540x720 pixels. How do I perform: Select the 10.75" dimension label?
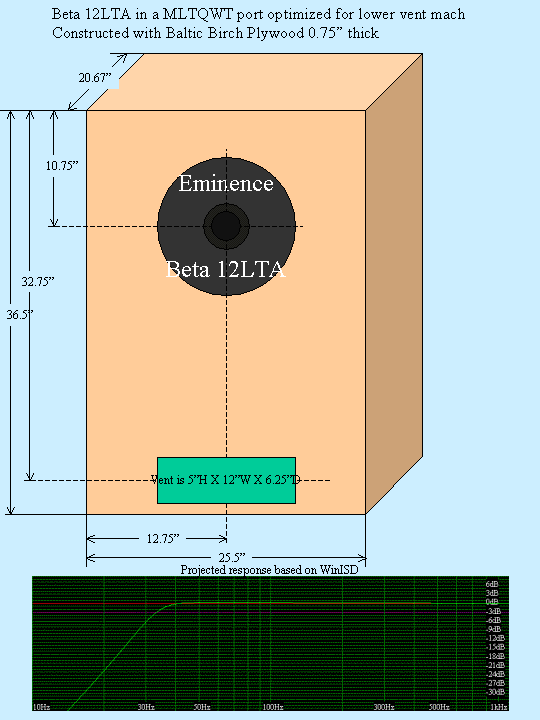click(x=62, y=165)
